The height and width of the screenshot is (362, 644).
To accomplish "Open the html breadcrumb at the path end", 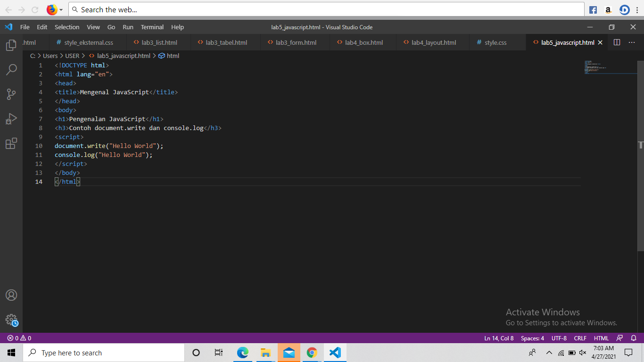I will pos(173,56).
